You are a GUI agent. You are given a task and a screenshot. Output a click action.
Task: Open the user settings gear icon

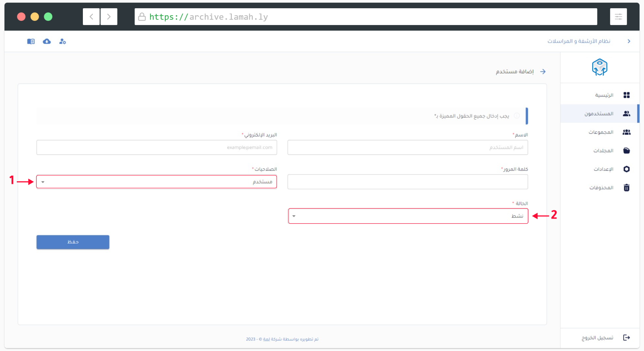pyautogui.click(x=62, y=41)
